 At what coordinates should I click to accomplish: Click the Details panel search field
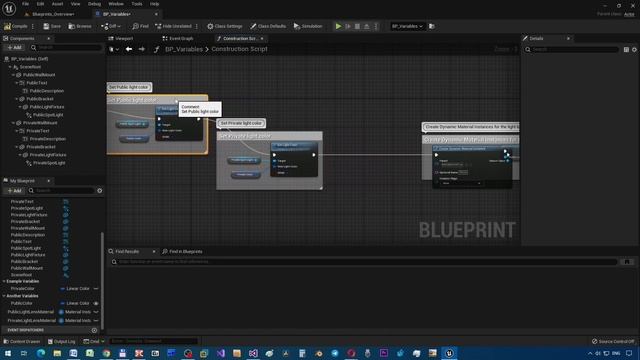(571, 49)
